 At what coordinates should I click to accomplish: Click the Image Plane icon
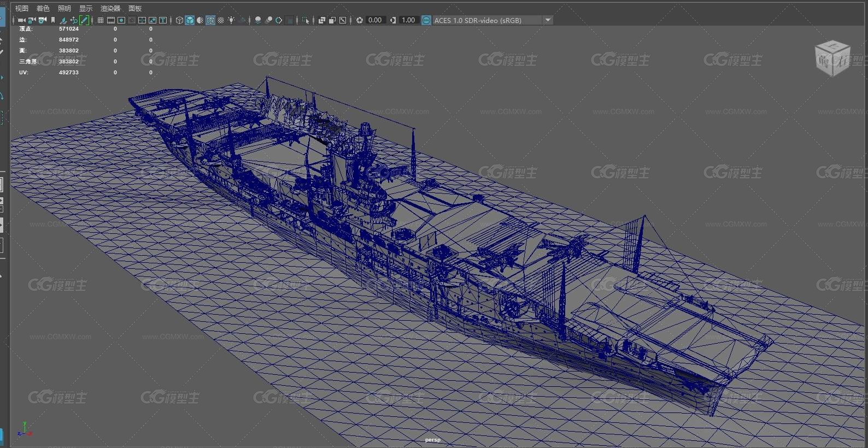pos(63,20)
